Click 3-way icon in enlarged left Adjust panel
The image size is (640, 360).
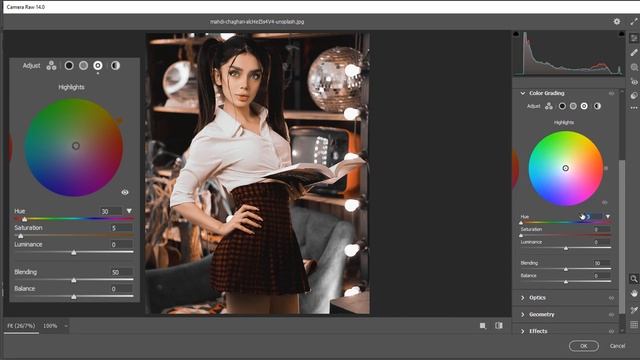point(51,65)
